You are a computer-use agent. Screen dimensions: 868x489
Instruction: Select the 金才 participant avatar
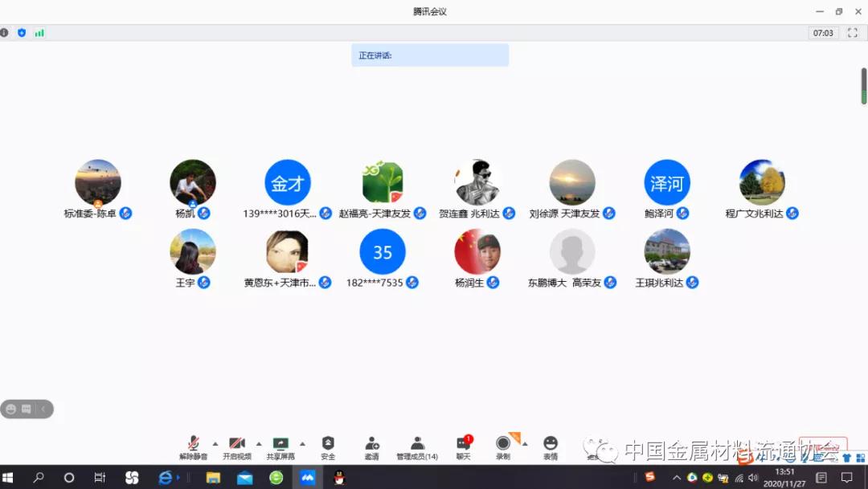tap(287, 182)
